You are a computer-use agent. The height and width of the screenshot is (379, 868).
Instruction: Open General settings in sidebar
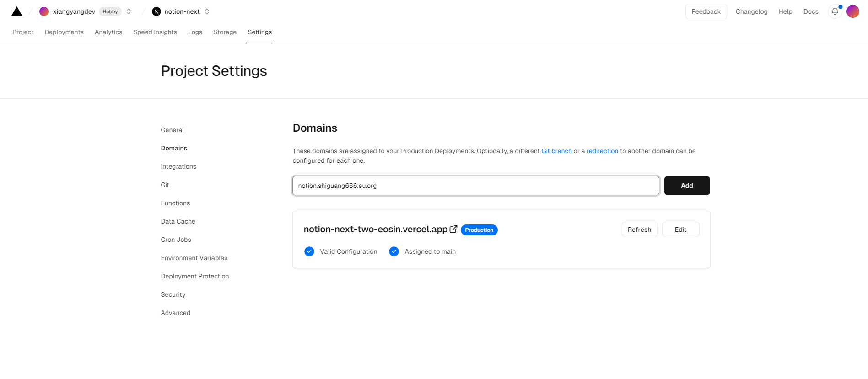[172, 130]
